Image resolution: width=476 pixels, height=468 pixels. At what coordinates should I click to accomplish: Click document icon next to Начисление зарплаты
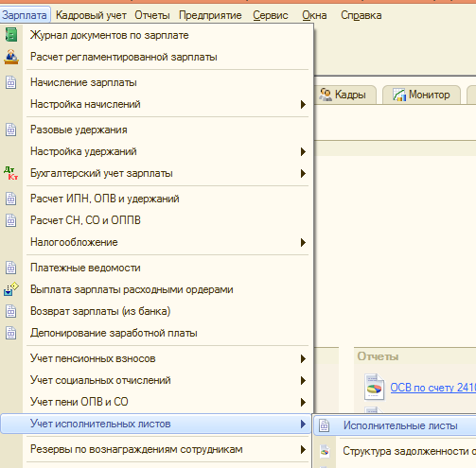tap(11, 82)
